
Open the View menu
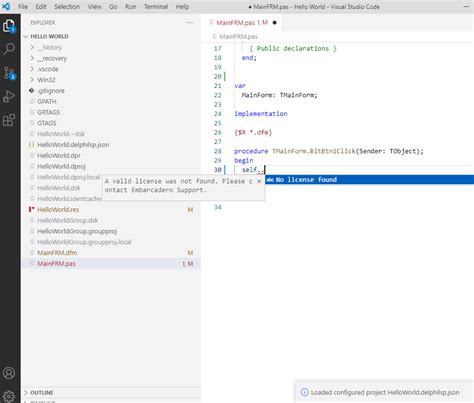pyautogui.click(x=94, y=7)
